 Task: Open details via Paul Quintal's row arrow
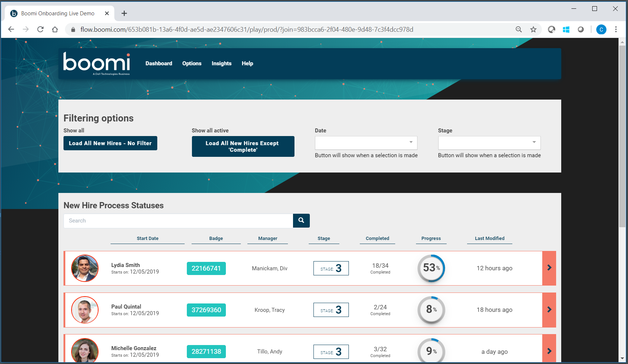point(549,309)
